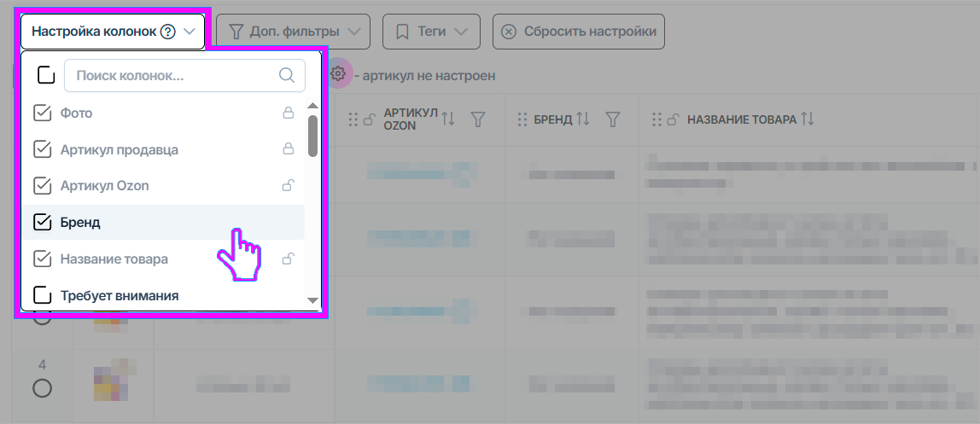Select the Название товара item in the column list
Viewport: 980px width, 424px height.
(114, 259)
